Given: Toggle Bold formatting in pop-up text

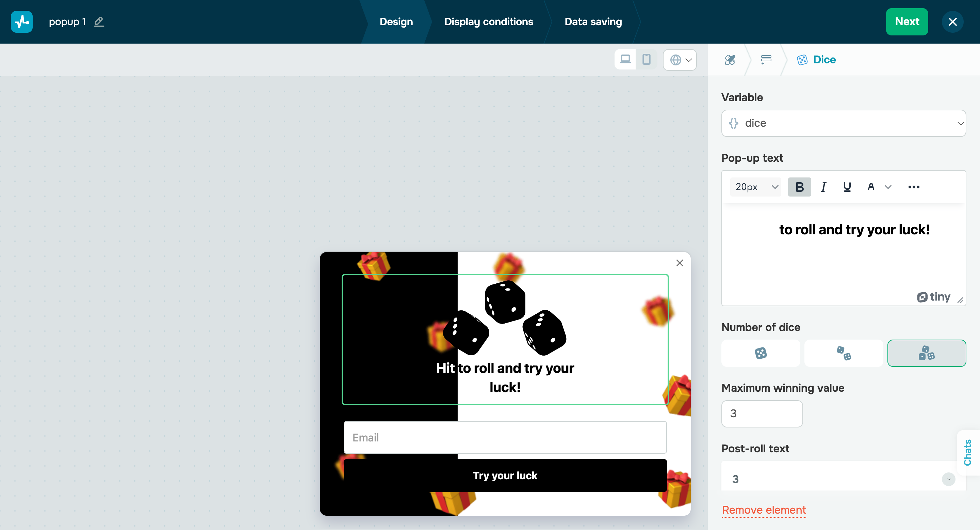Looking at the screenshot, I should (x=799, y=187).
